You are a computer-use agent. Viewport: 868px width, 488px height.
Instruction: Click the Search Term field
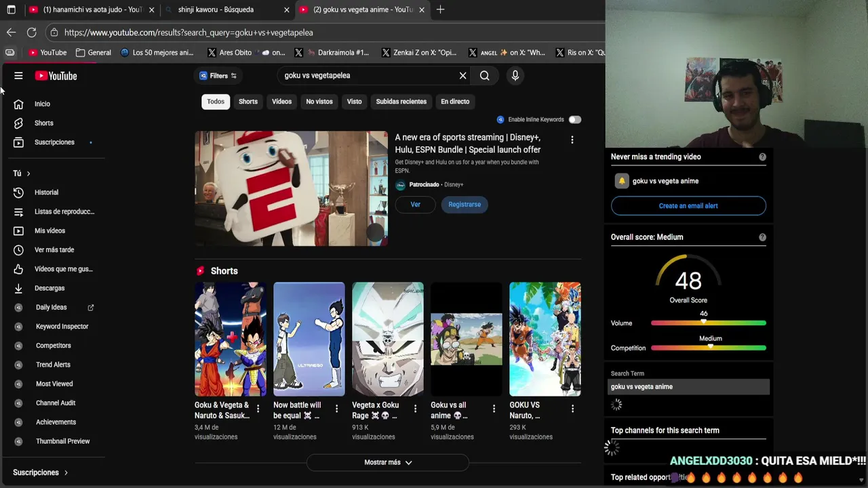pyautogui.click(x=688, y=387)
